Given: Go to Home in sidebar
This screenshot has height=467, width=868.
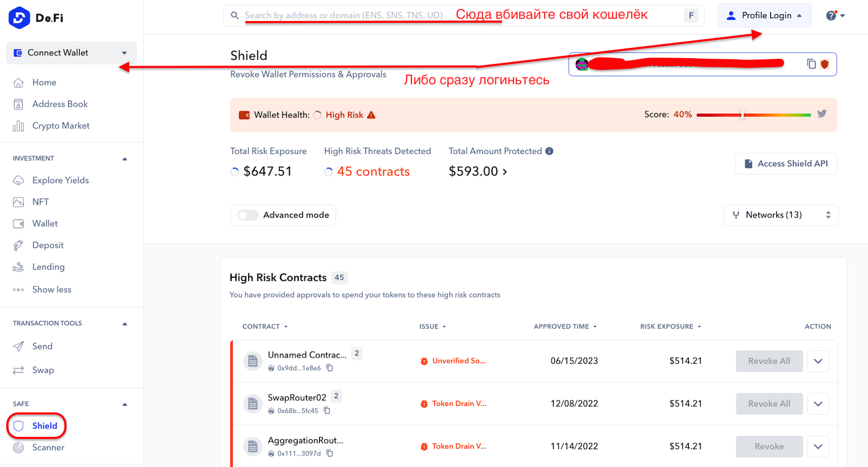Looking at the screenshot, I should pyautogui.click(x=44, y=83).
